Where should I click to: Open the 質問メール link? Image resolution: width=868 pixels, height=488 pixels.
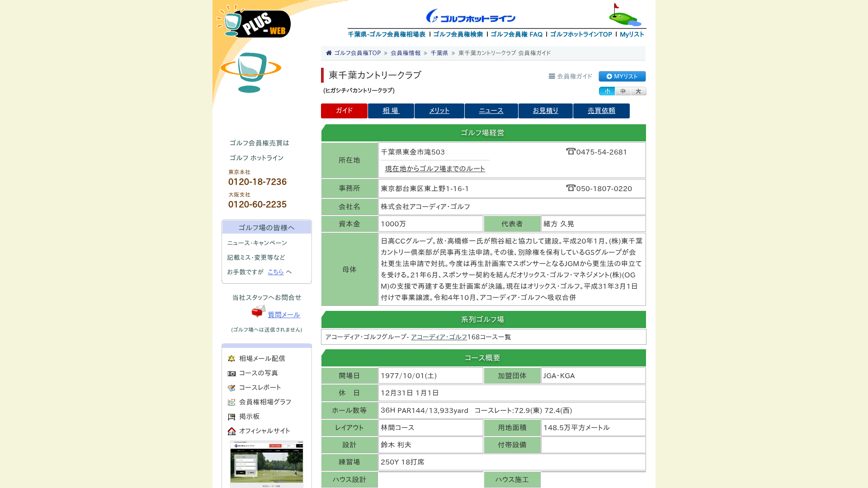pyautogui.click(x=284, y=314)
